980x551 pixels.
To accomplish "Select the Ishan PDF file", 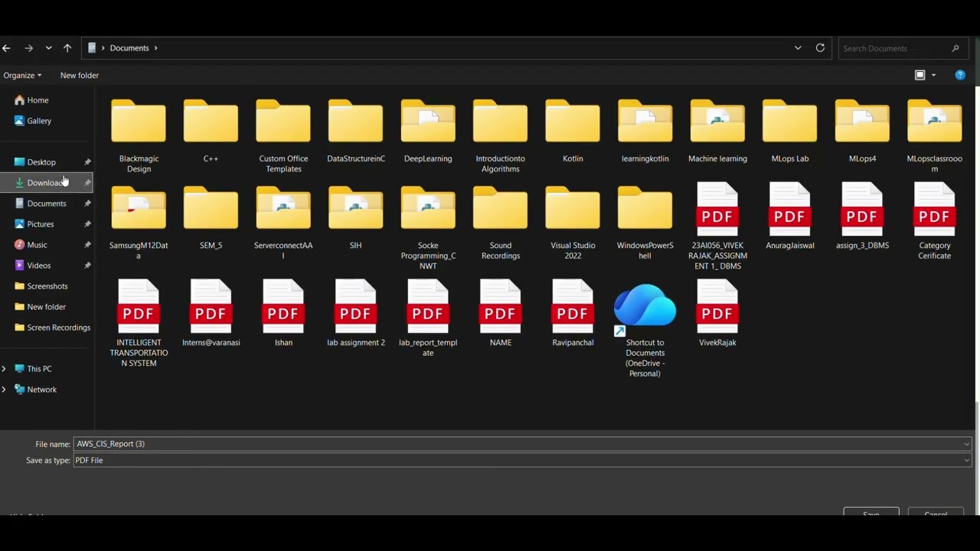I will click(283, 314).
